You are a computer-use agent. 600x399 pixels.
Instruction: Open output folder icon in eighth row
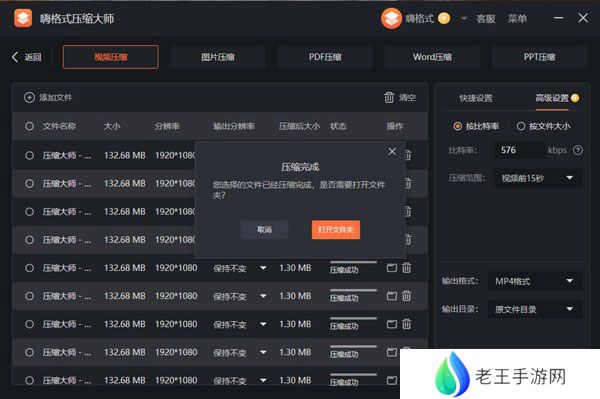point(391,352)
